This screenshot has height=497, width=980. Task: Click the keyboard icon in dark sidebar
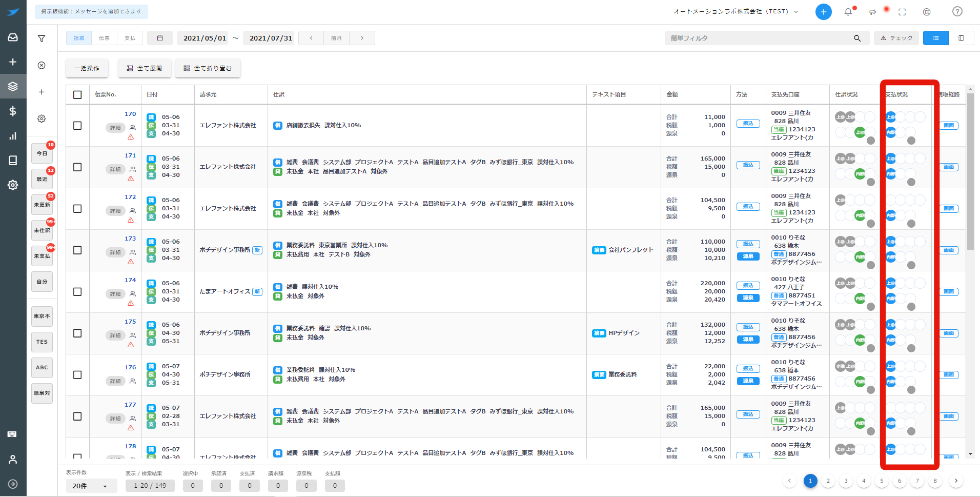pyautogui.click(x=12, y=434)
